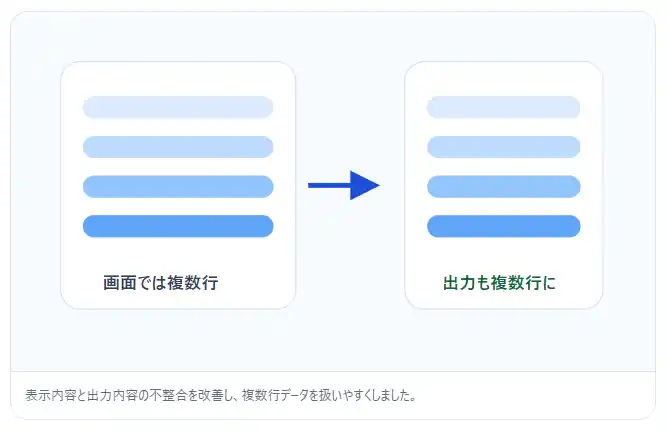Click the second bar in the left card

(x=178, y=147)
